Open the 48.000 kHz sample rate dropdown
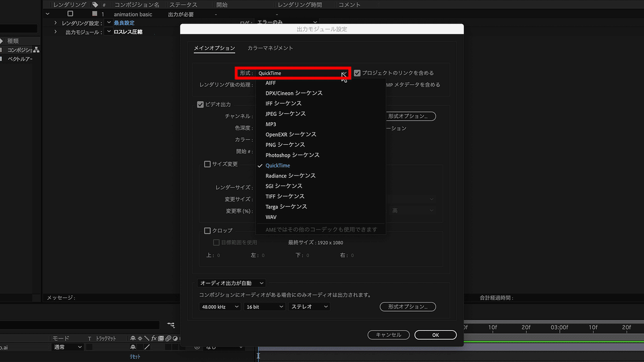 pyautogui.click(x=219, y=307)
